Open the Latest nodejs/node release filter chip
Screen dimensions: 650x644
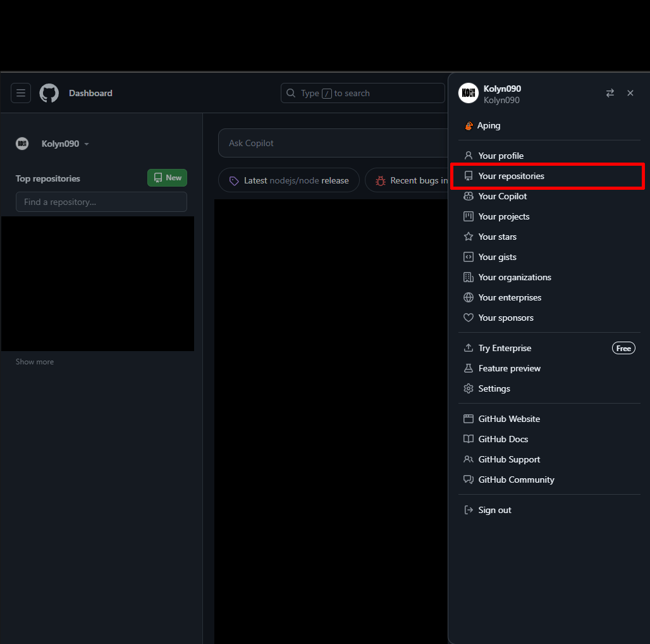(288, 180)
